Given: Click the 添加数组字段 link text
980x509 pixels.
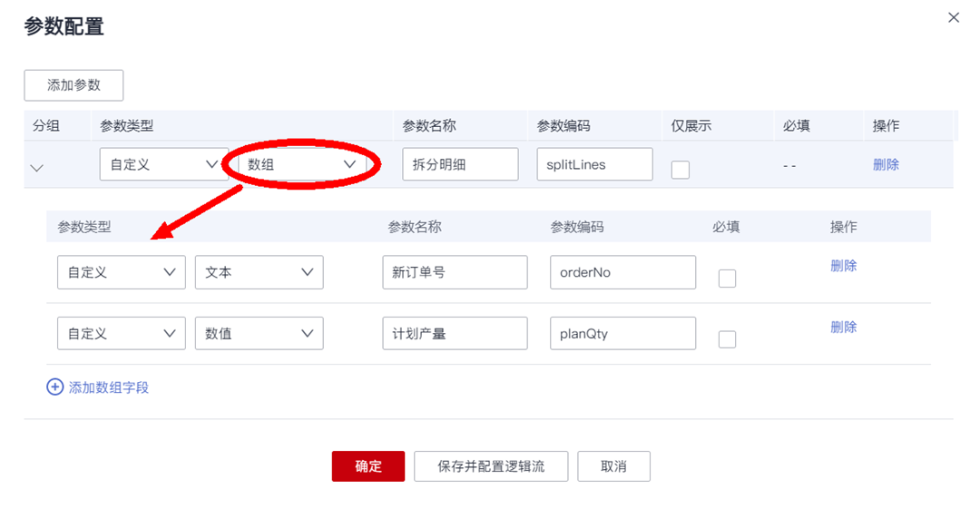Looking at the screenshot, I should click(109, 387).
